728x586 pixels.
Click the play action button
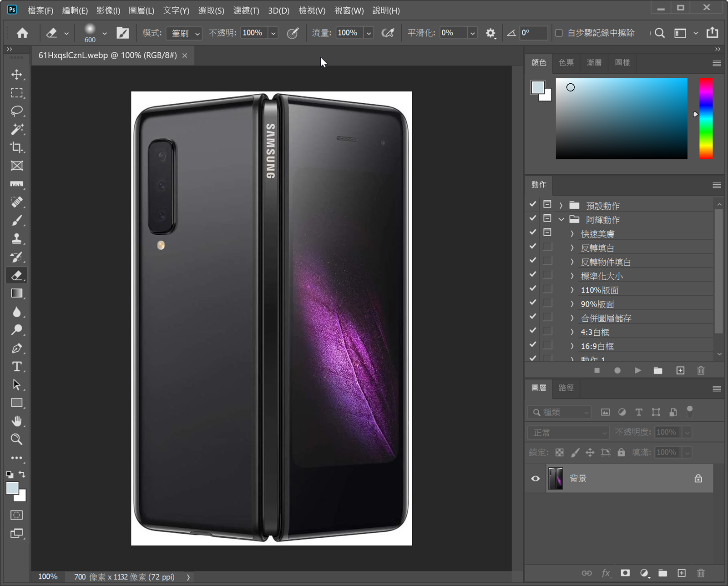638,371
